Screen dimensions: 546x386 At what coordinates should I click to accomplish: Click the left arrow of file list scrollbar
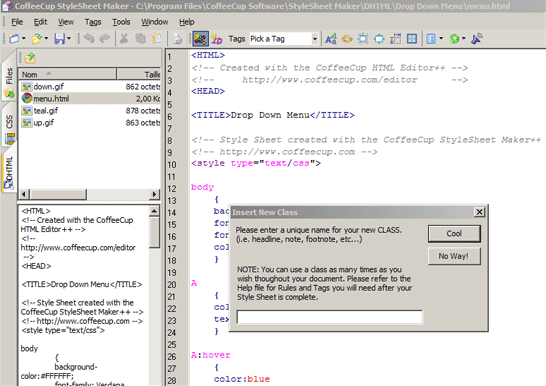tap(24, 194)
